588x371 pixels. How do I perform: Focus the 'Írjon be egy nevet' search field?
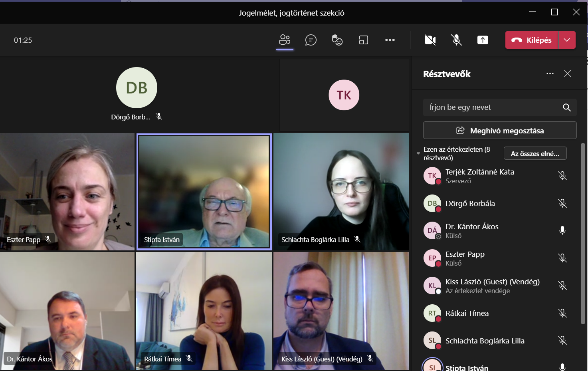coord(500,107)
